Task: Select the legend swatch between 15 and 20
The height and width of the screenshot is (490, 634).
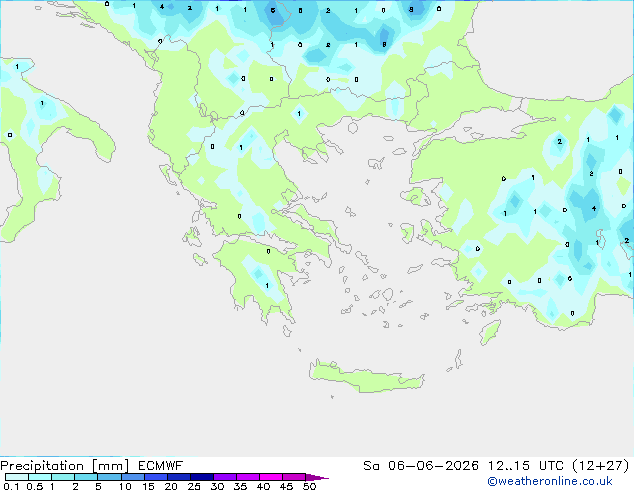Action: [x=156, y=477]
